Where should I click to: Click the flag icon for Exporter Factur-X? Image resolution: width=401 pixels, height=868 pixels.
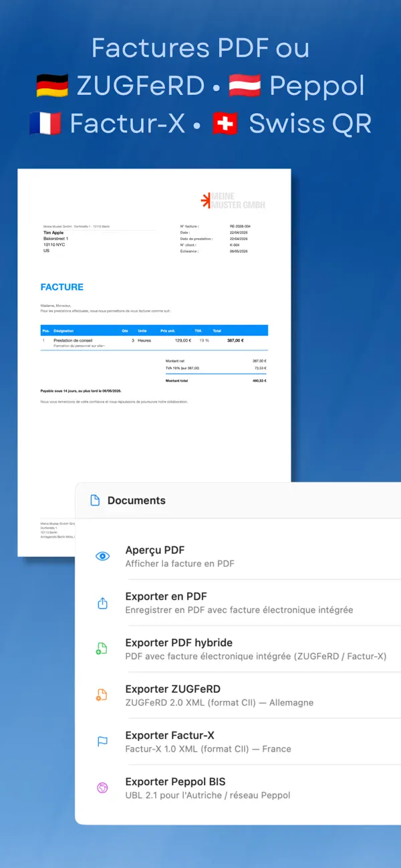click(102, 742)
